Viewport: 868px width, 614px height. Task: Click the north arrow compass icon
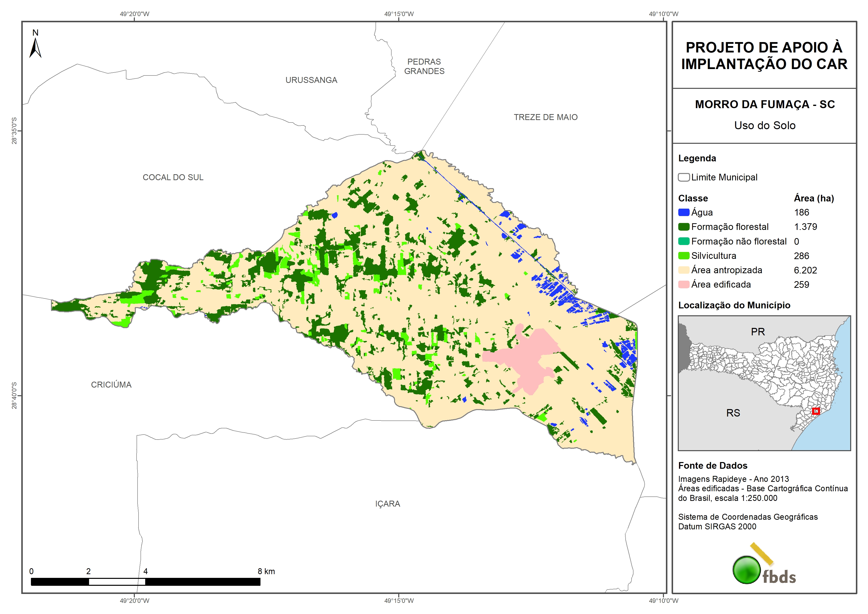click(35, 48)
